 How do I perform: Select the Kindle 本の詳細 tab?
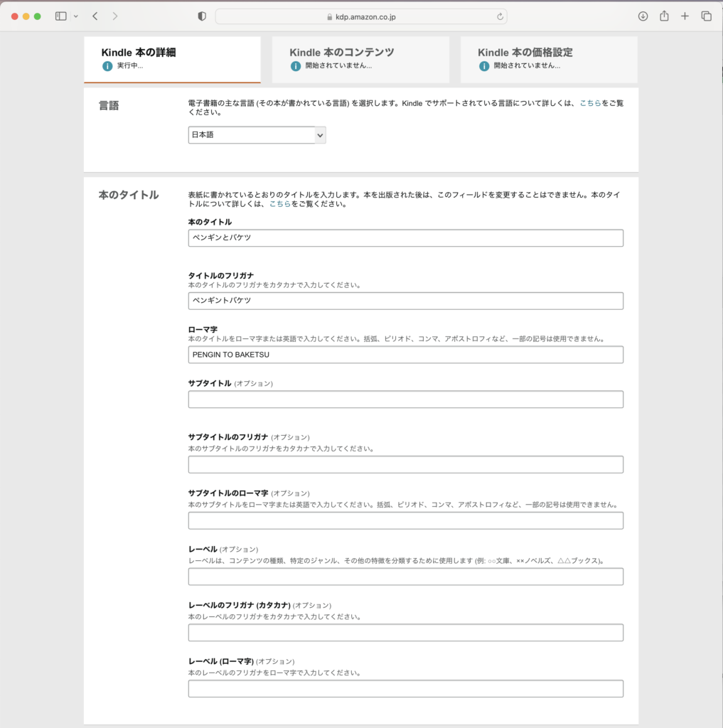172,59
